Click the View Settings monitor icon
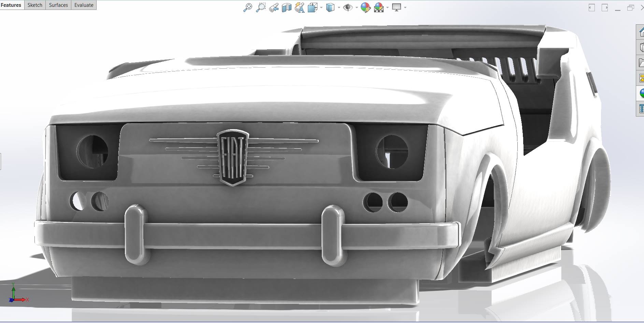Image resolution: width=644 pixels, height=323 pixels. pyautogui.click(x=397, y=8)
